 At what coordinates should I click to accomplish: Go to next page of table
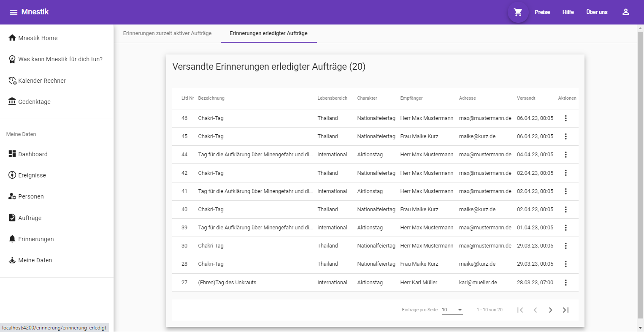[550, 310]
